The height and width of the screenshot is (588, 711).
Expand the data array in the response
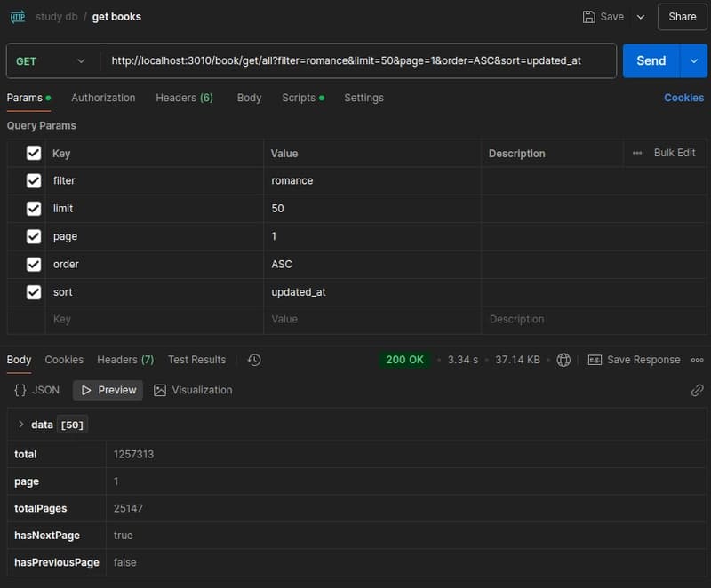click(x=21, y=424)
